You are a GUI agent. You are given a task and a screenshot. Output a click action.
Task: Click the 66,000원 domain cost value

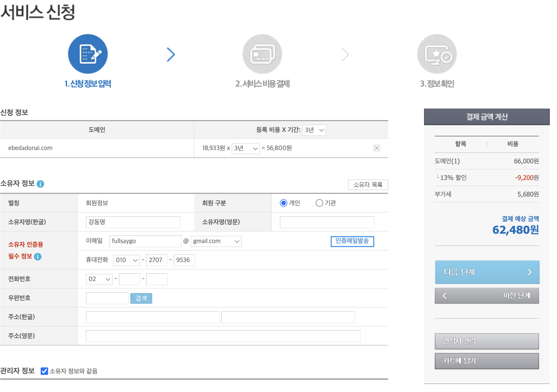click(x=526, y=161)
